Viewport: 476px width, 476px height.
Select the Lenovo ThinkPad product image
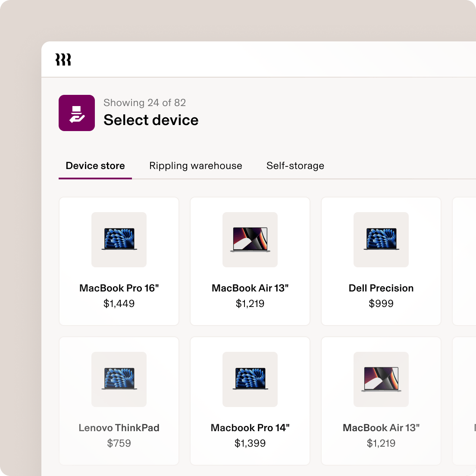click(119, 379)
